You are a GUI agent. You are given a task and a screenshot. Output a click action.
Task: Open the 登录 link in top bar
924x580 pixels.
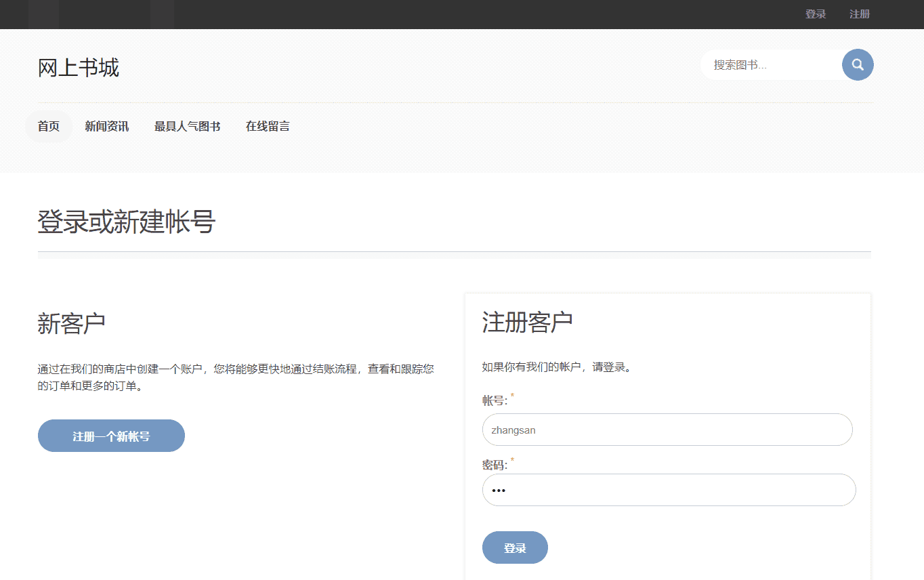pyautogui.click(x=816, y=14)
